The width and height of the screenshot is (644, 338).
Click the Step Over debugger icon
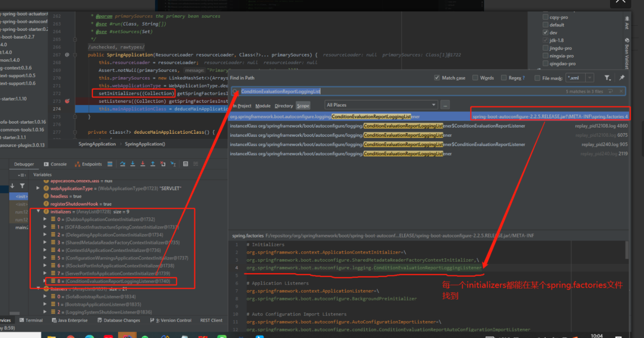pos(123,164)
